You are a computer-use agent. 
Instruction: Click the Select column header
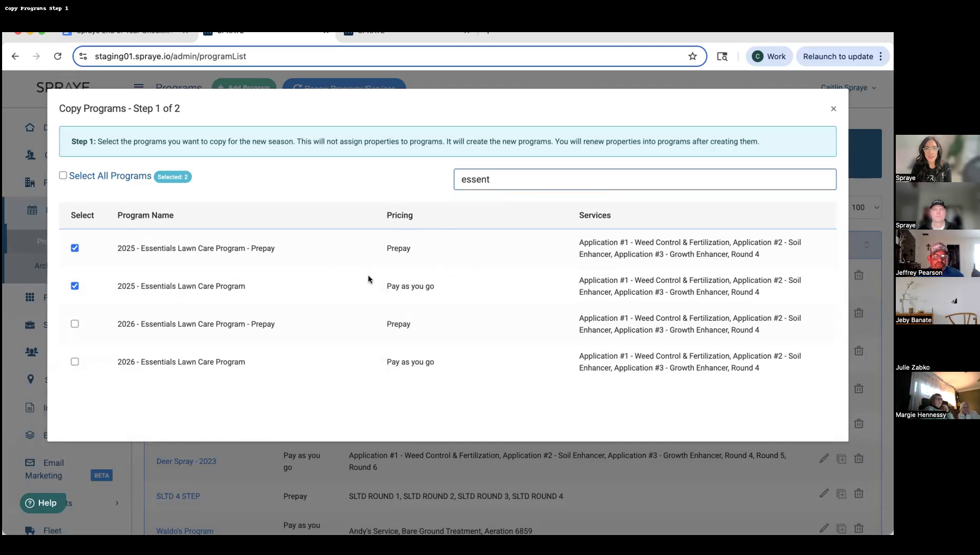coord(82,215)
